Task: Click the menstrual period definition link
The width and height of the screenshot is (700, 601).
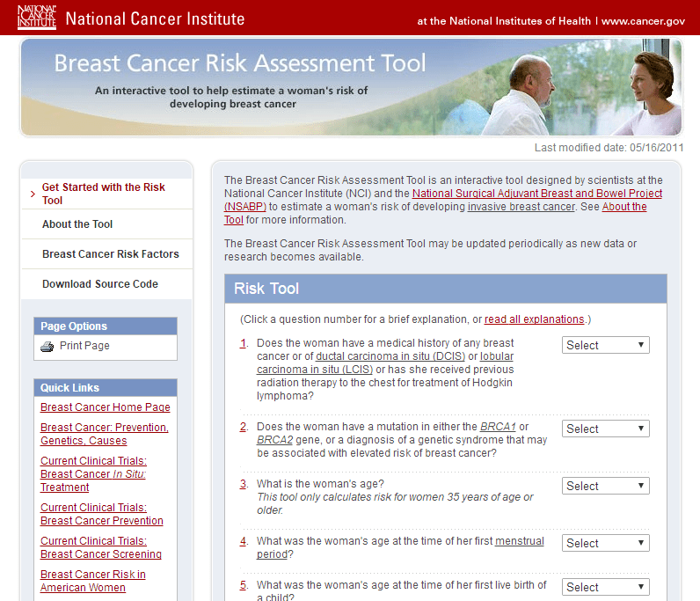Action: tap(519, 541)
